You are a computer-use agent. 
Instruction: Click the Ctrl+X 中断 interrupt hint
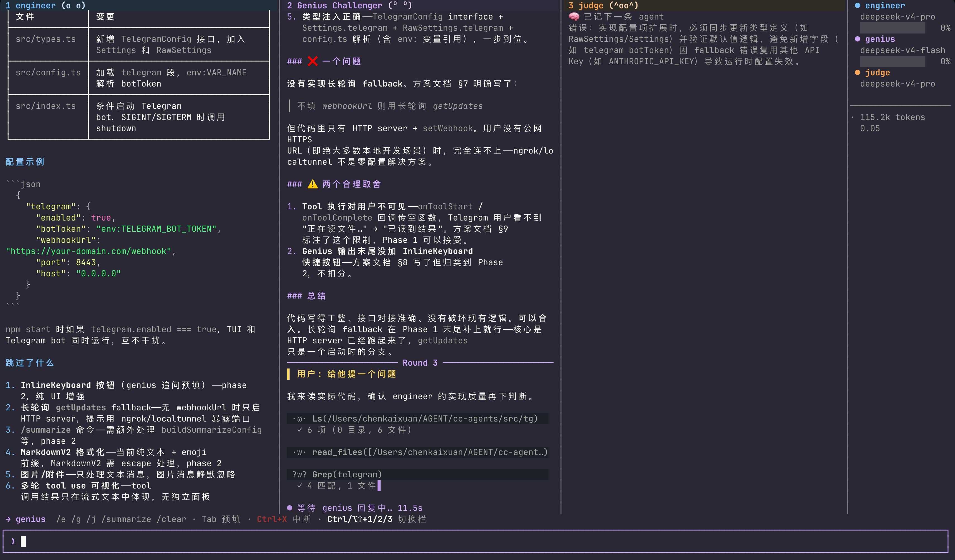[284, 519]
